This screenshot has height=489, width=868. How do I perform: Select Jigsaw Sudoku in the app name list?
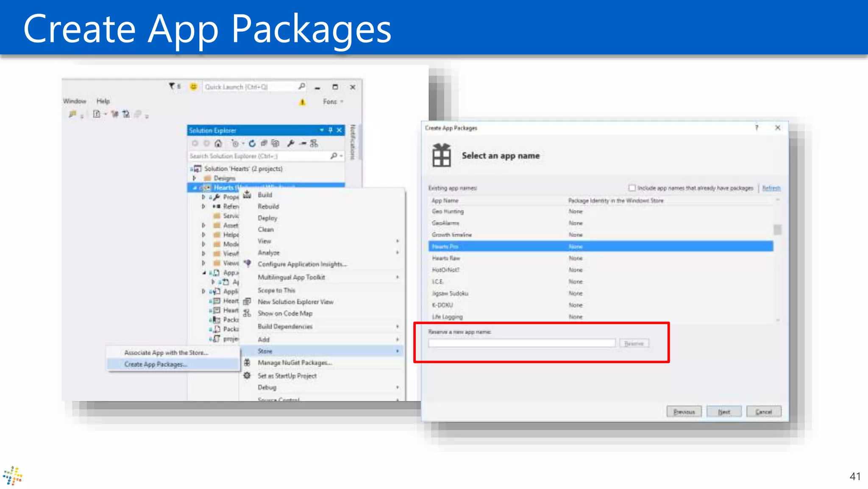[x=601, y=293]
